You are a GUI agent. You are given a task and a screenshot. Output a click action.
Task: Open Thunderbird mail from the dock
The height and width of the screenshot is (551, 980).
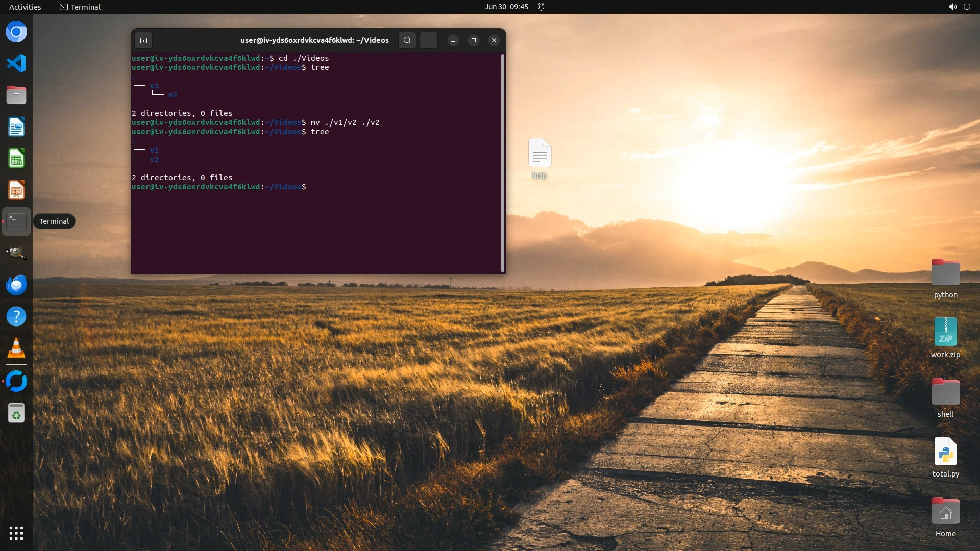[16, 285]
